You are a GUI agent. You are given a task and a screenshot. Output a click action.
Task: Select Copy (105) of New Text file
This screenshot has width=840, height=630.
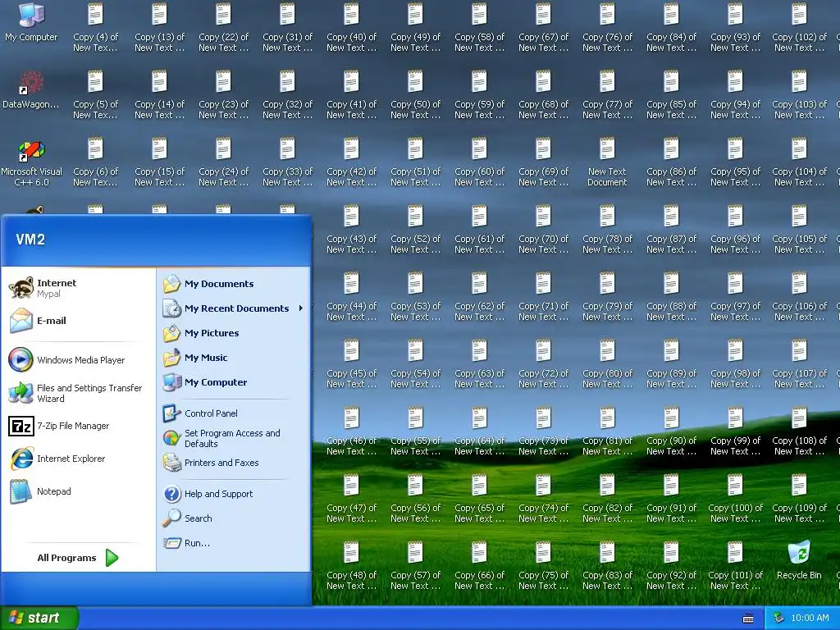(x=799, y=229)
